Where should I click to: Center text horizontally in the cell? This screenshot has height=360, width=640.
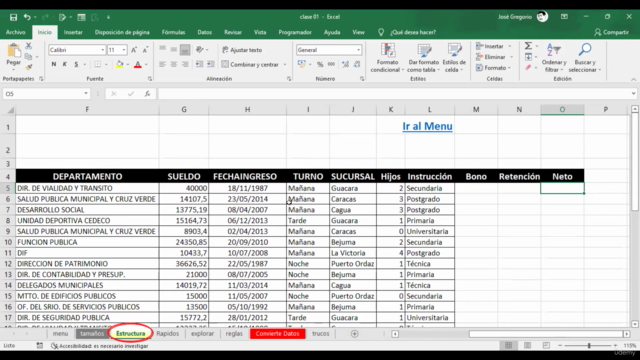point(173,64)
